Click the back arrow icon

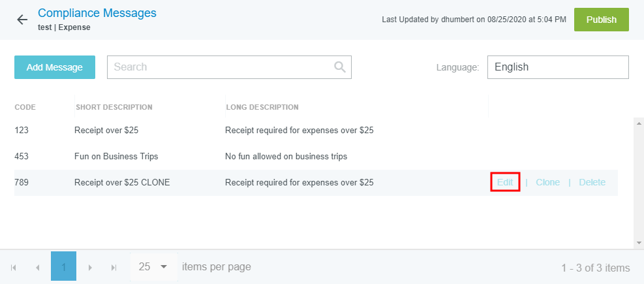pos(22,20)
